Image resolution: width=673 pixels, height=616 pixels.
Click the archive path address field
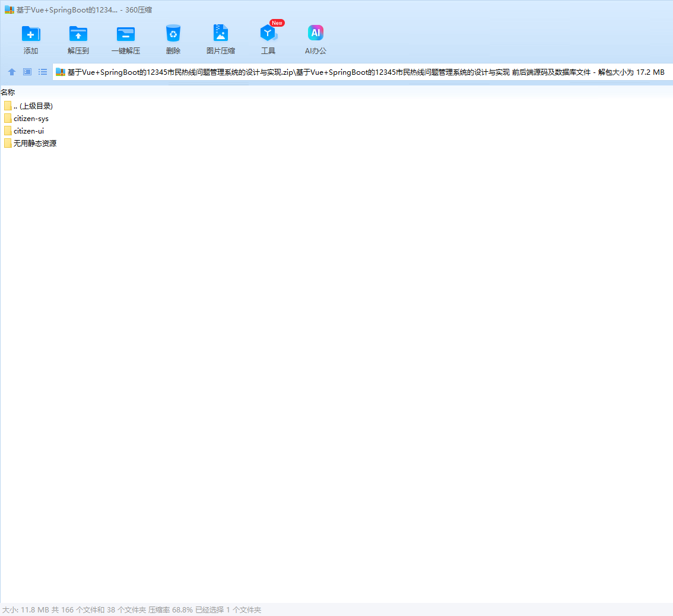click(x=362, y=72)
